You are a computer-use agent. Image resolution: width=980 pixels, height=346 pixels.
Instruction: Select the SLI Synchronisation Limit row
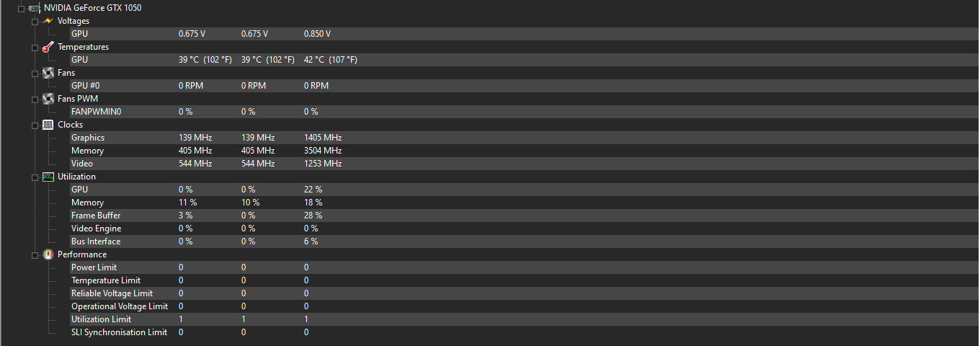pos(524,332)
